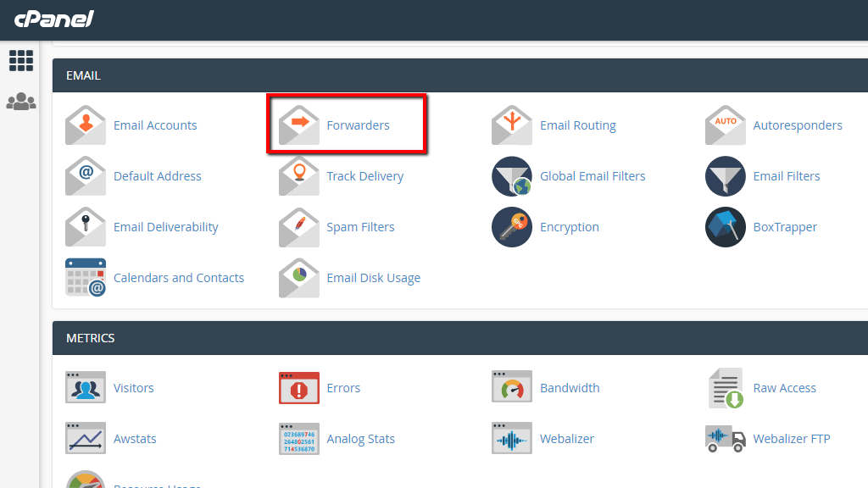Click the Global Email Filters funnel icon

pyautogui.click(x=512, y=175)
